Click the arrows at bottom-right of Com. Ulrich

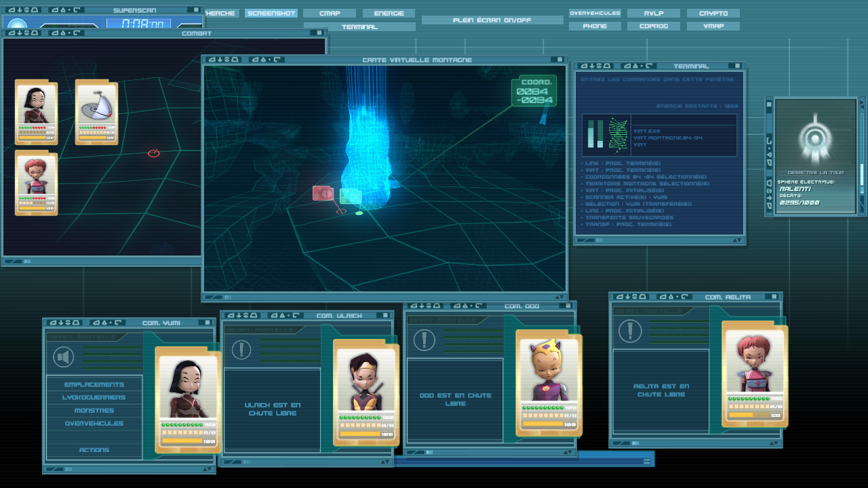pos(384,462)
